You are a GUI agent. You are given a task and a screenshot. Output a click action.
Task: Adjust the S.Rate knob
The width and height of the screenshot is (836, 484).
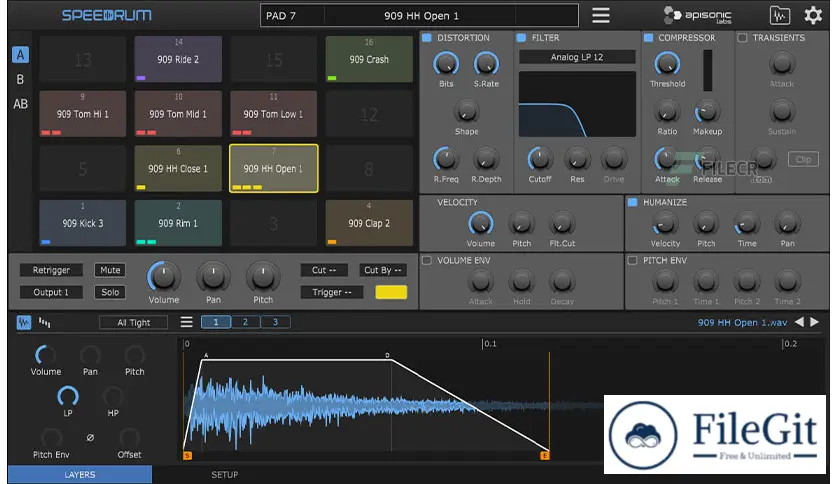(x=486, y=64)
